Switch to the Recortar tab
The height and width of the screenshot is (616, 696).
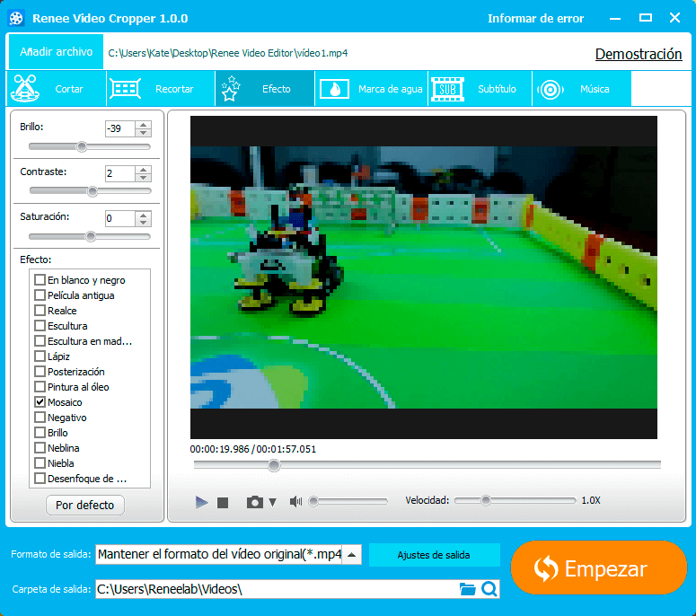[x=161, y=88]
